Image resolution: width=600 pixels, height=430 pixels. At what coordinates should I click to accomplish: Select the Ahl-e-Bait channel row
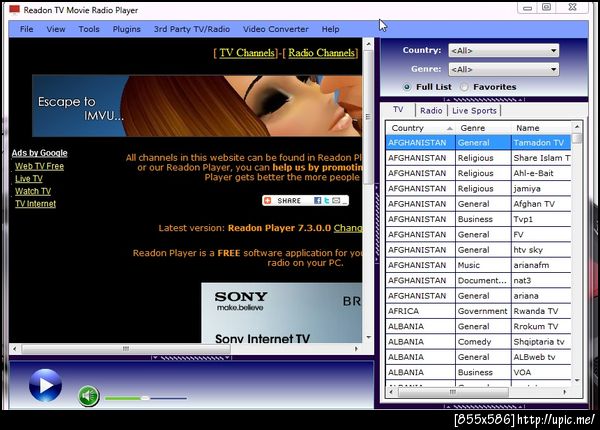(478, 173)
